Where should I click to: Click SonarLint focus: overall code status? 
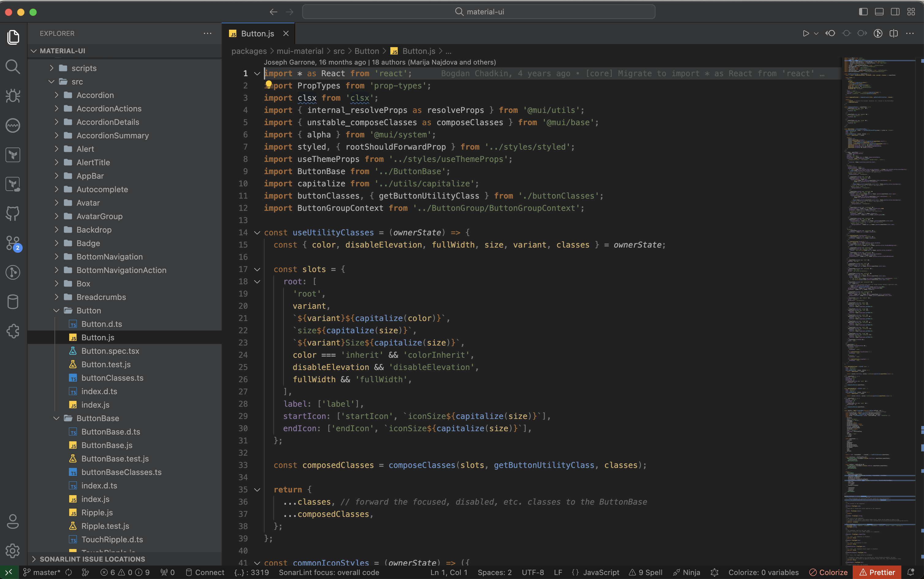point(329,572)
